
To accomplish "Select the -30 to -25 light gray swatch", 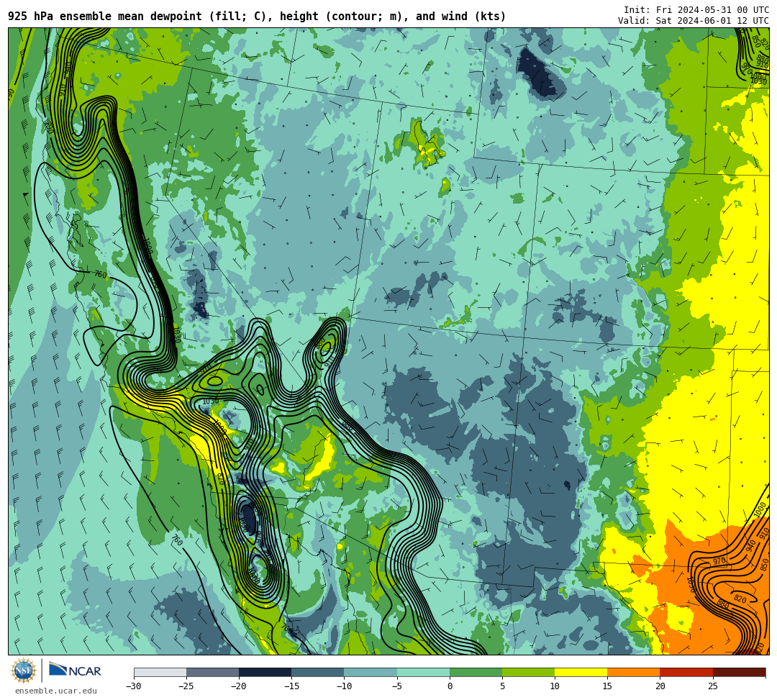I will pos(160,672).
